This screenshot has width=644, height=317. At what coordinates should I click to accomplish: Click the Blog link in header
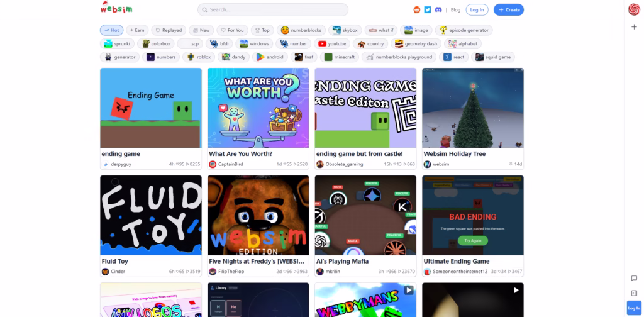click(455, 10)
